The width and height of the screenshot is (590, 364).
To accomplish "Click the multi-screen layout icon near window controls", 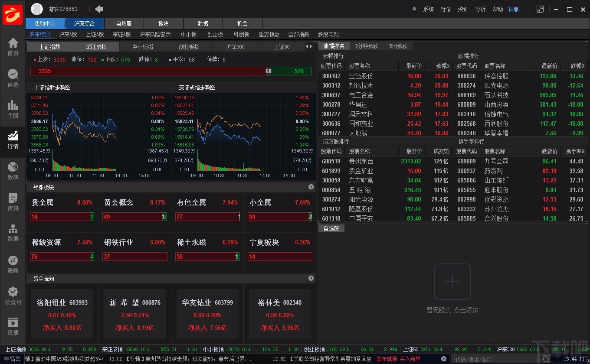I will [539, 9].
